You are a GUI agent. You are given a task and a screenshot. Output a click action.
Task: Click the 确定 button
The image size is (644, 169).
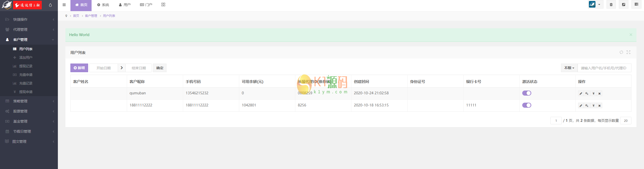(x=160, y=68)
